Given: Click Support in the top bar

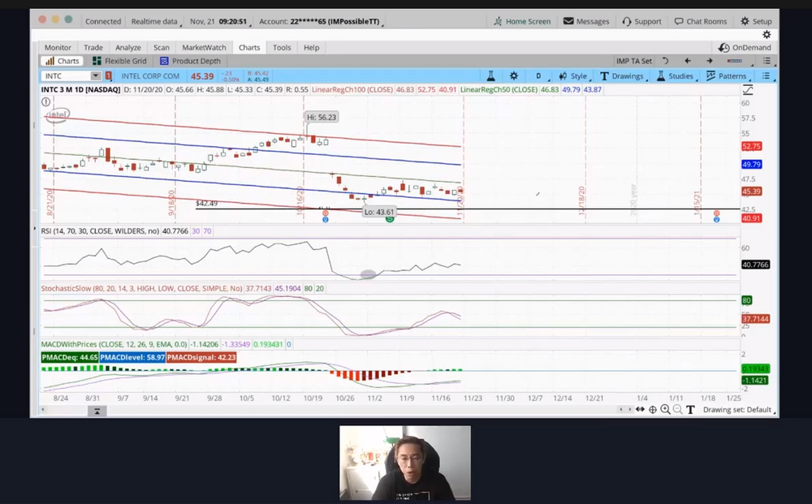Looking at the screenshot, I should click(641, 21).
